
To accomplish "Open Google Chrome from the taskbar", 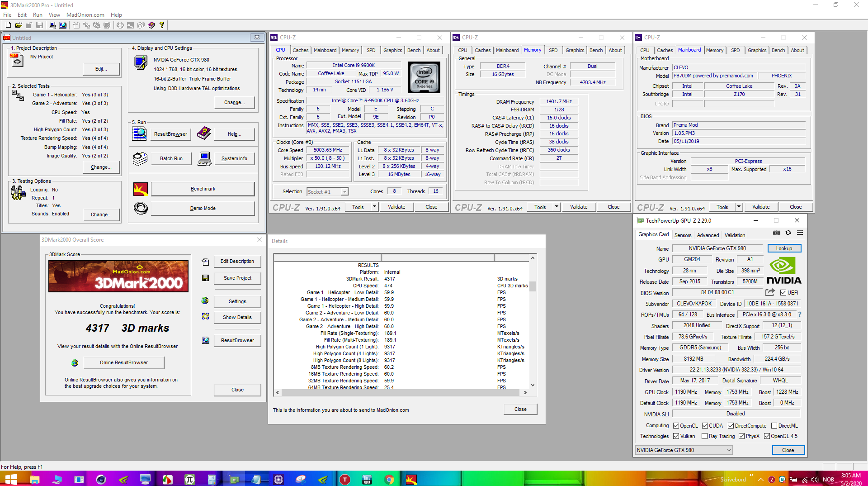I will coord(389,479).
